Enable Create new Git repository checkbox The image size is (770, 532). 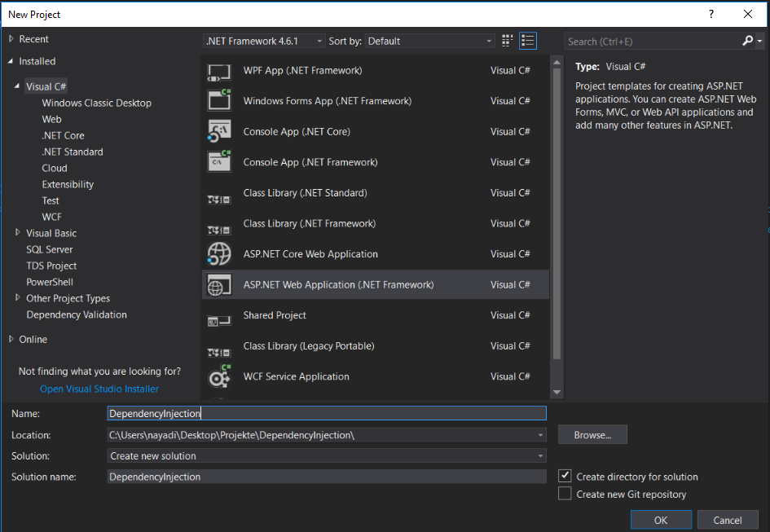point(565,494)
